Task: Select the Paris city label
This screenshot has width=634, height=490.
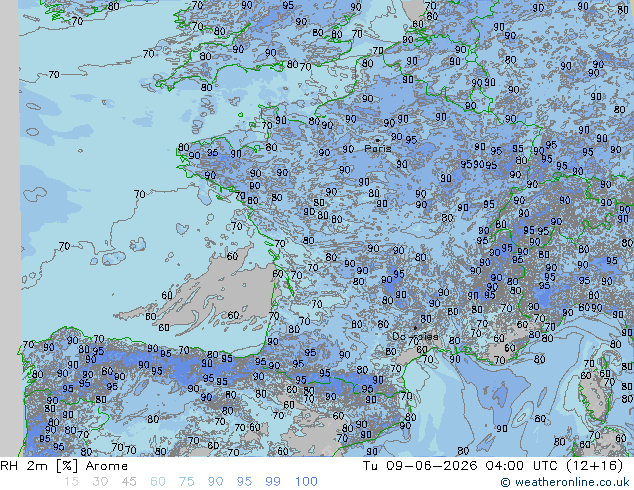Action: point(378,149)
